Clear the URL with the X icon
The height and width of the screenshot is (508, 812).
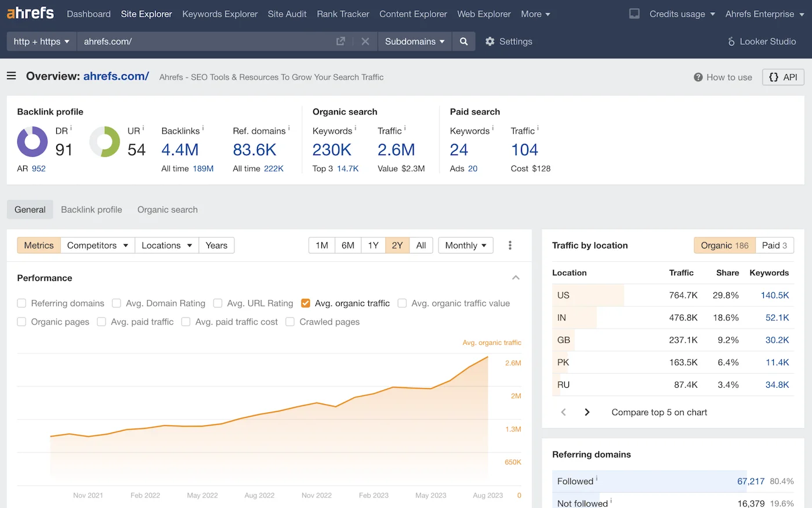tap(365, 41)
